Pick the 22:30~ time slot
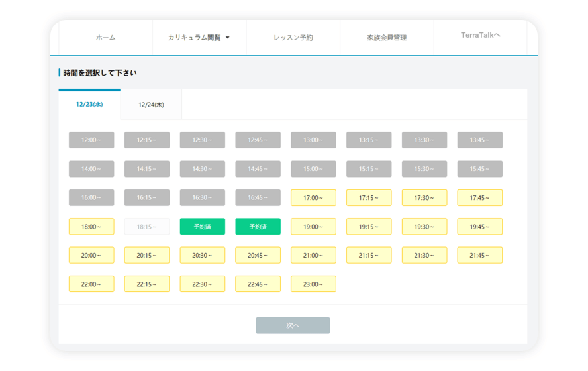 (x=202, y=284)
